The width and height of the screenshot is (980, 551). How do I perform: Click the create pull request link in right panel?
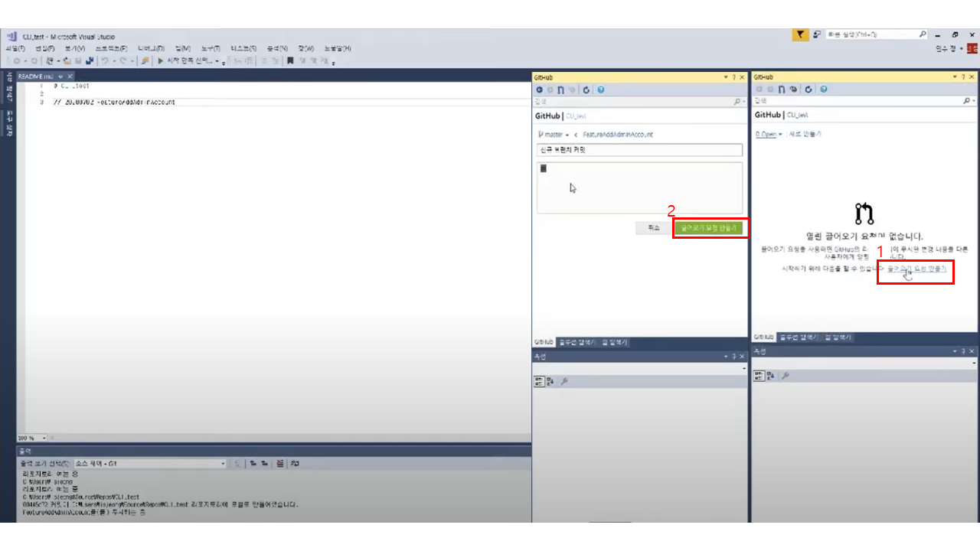[916, 269]
